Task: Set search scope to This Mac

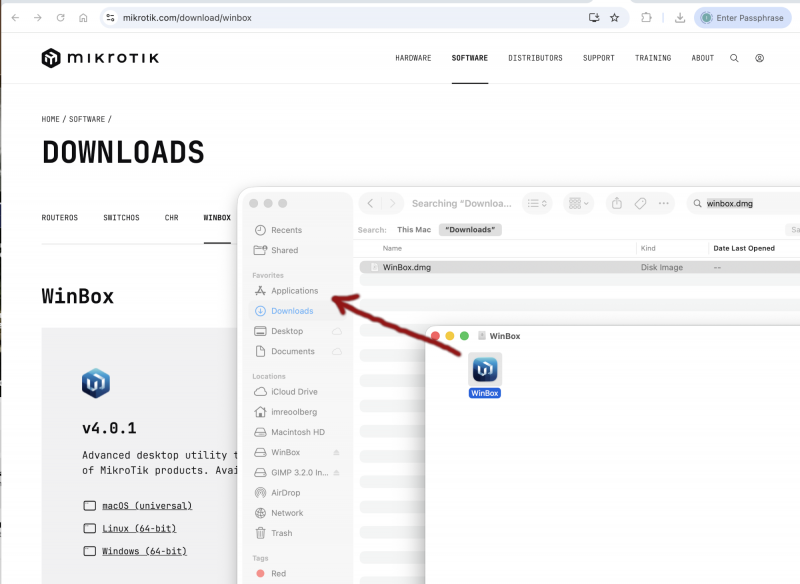Action: (414, 230)
